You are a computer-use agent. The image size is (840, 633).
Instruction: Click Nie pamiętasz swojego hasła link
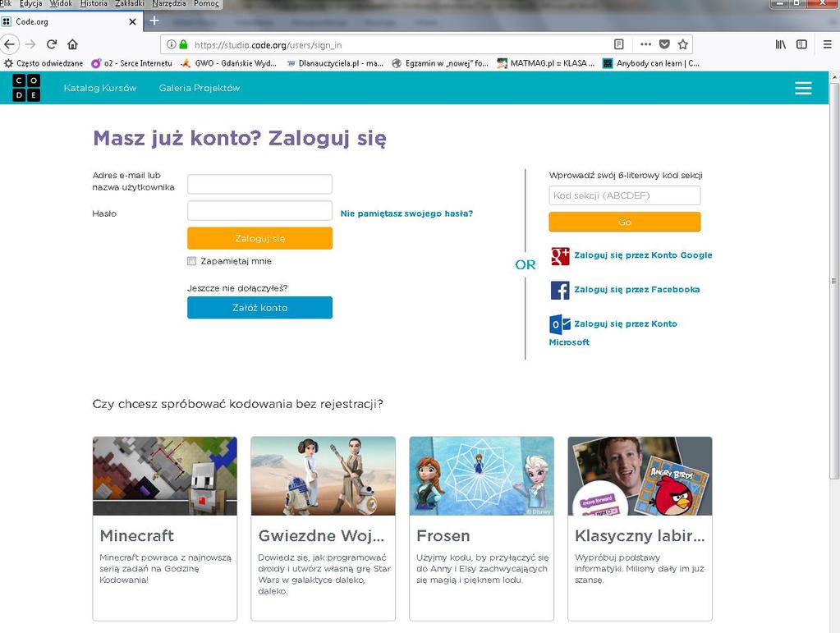tap(406, 213)
